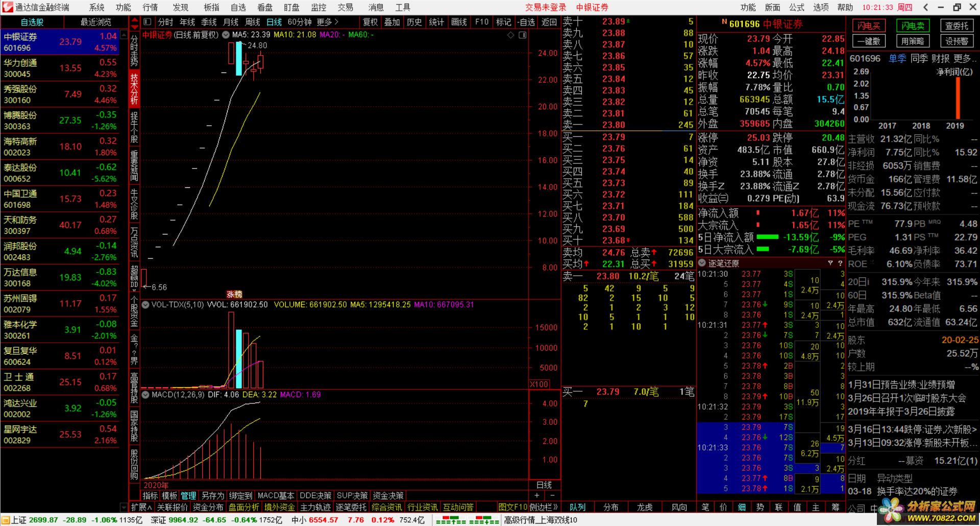Image resolution: width=980 pixels, height=526 pixels.
Task: Open the 选项 menu
Action: 821,7
